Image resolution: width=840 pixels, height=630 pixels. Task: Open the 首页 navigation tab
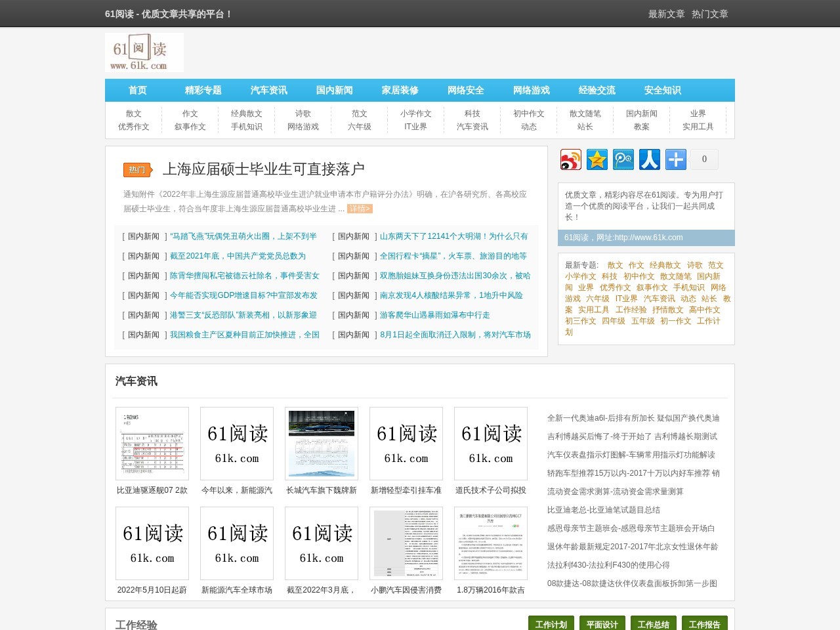click(x=138, y=90)
